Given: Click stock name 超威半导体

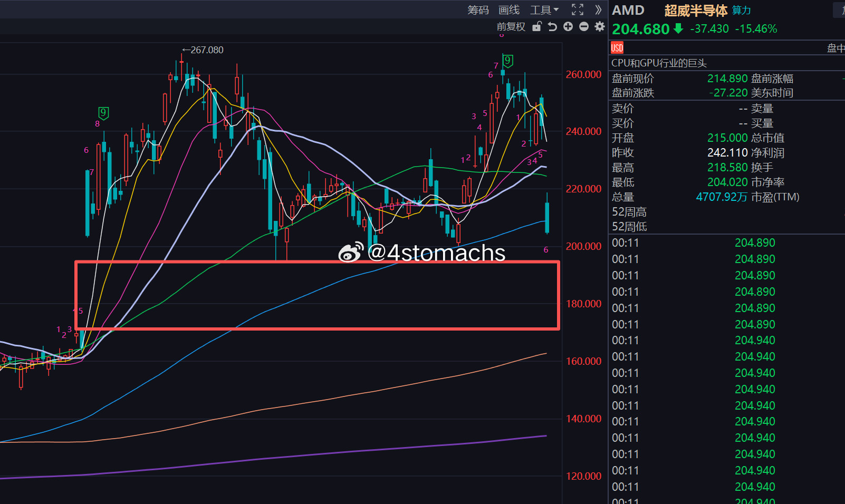Looking at the screenshot, I should click(x=696, y=11).
